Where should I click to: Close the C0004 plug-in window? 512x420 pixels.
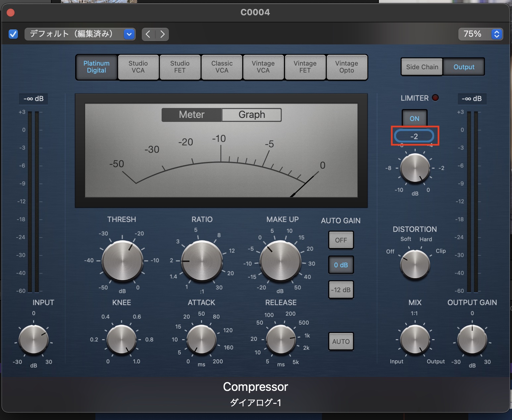[11, 13]
